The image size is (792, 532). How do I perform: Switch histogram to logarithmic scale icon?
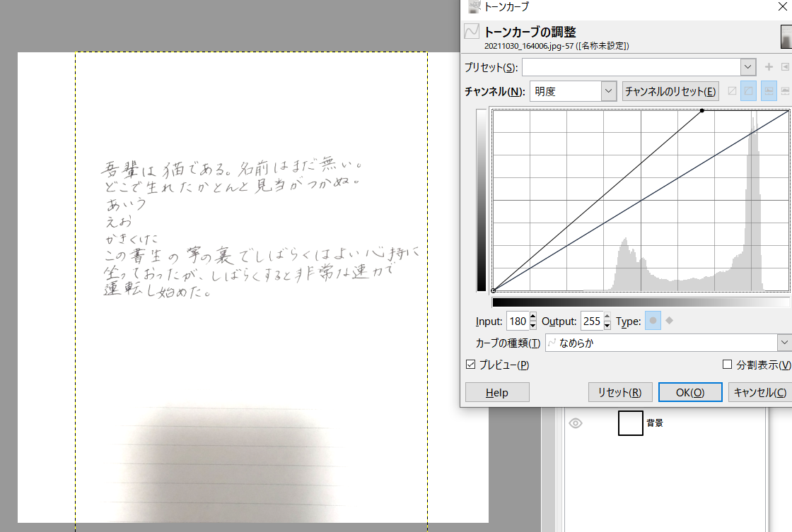pyautogui.click(x=785, y=90)
